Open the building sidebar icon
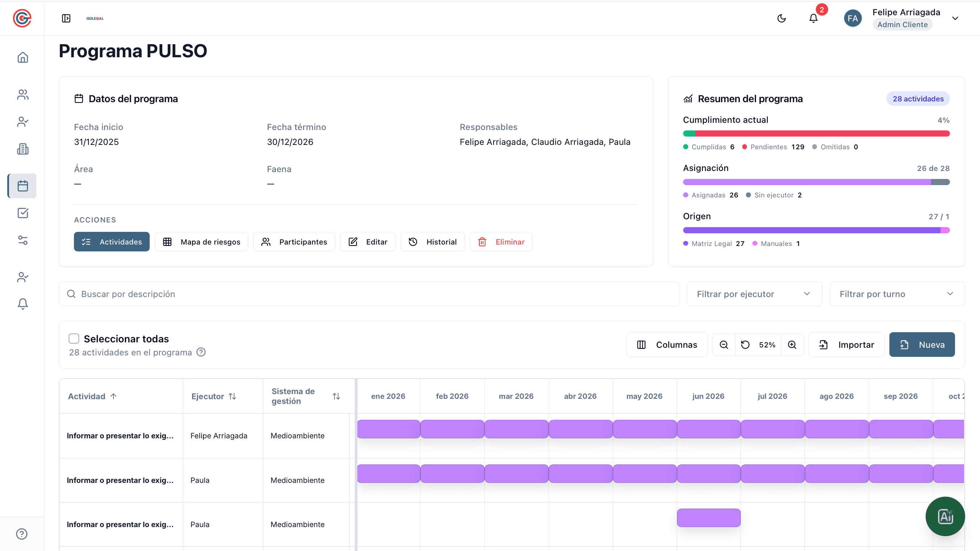Viewport: 980px width, 551px height. pos(23,149)
